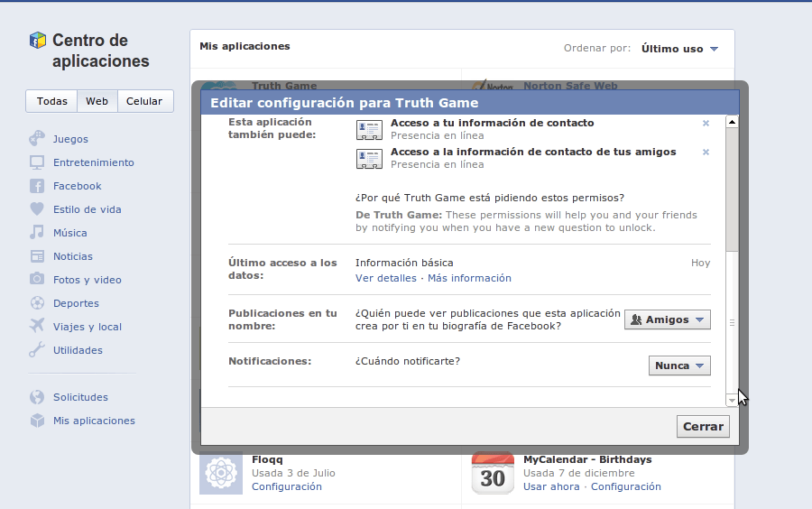
Task: Select the Celular tab
Action: point(144,101)
